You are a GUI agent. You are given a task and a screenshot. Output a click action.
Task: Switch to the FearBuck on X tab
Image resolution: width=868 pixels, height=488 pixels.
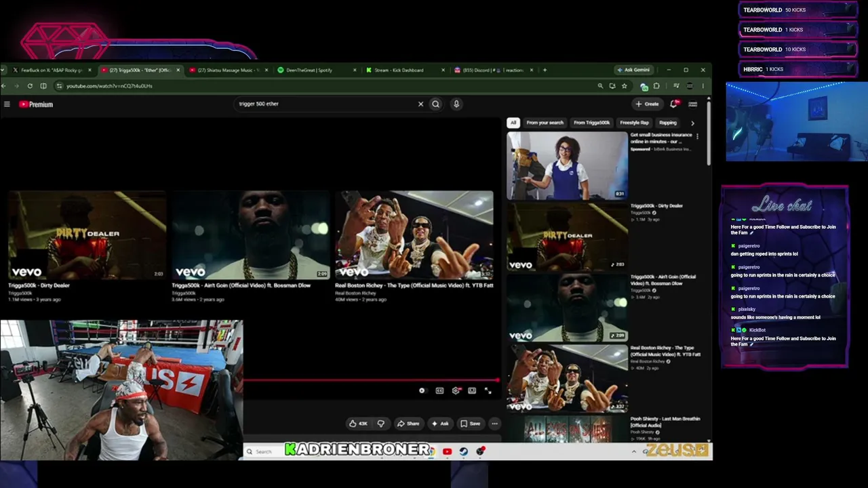[x=52, y=70]
